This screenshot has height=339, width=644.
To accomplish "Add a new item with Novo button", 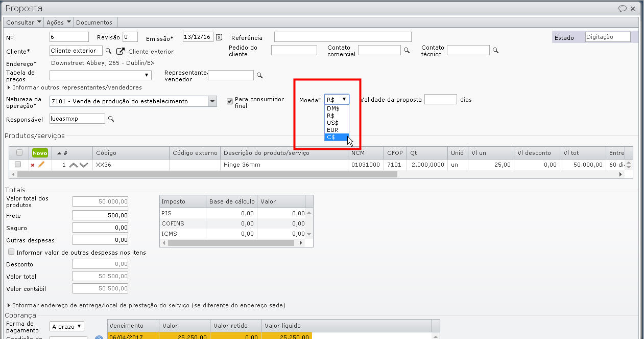I will coord(40,153).
